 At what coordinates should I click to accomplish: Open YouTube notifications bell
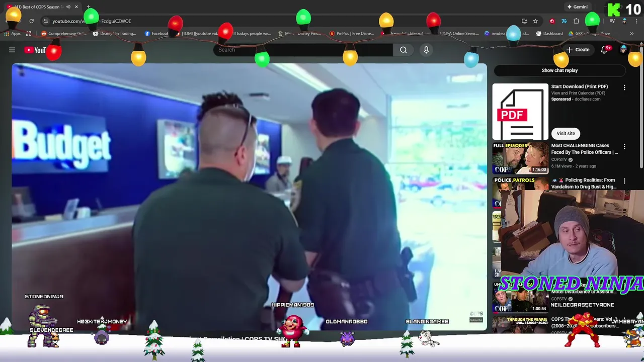click(604, 50)
